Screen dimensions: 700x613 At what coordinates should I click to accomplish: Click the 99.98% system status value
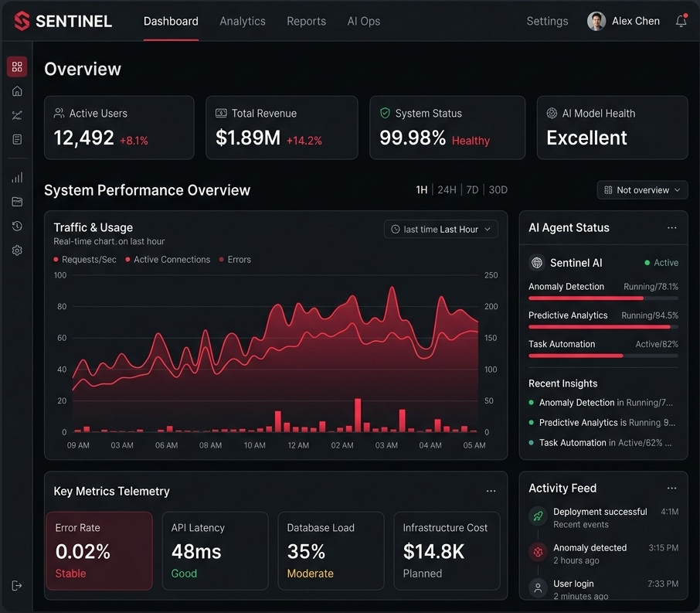[413, 138]
